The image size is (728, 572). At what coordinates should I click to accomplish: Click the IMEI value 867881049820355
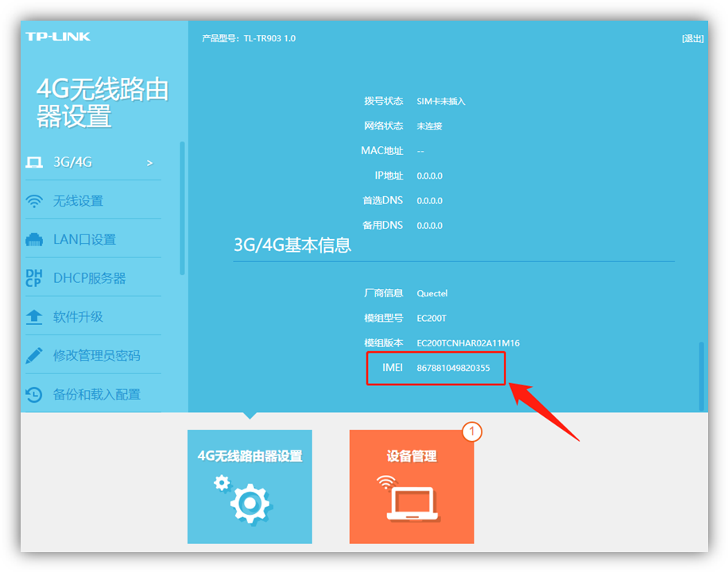click(453, 368)
